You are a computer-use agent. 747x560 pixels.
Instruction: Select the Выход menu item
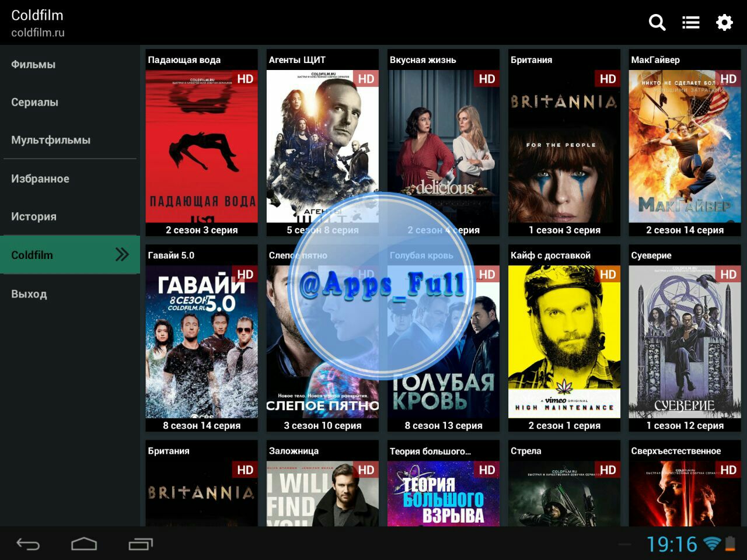[70, 294]
